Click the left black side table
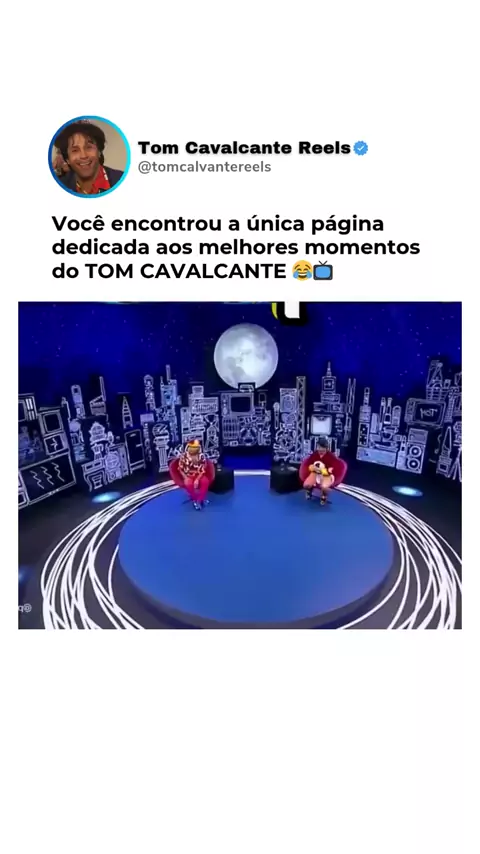The width and height of the screenshot is (480, 854). pos(222,479)
